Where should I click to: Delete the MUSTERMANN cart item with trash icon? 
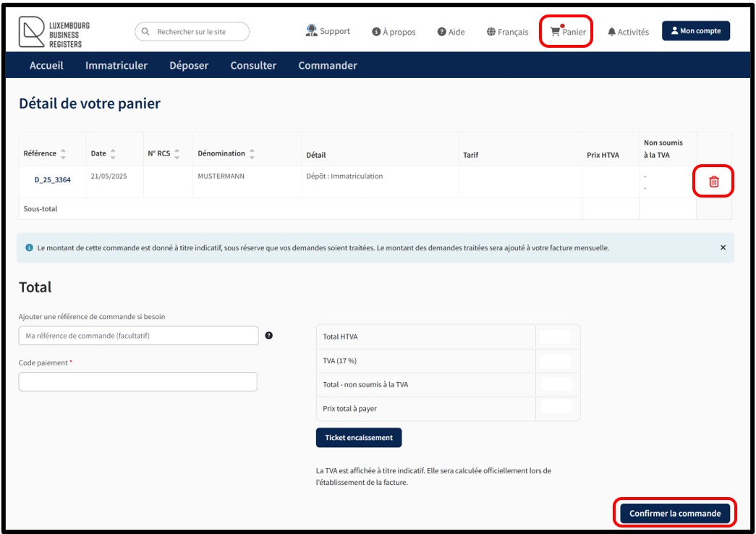(713, 182)
